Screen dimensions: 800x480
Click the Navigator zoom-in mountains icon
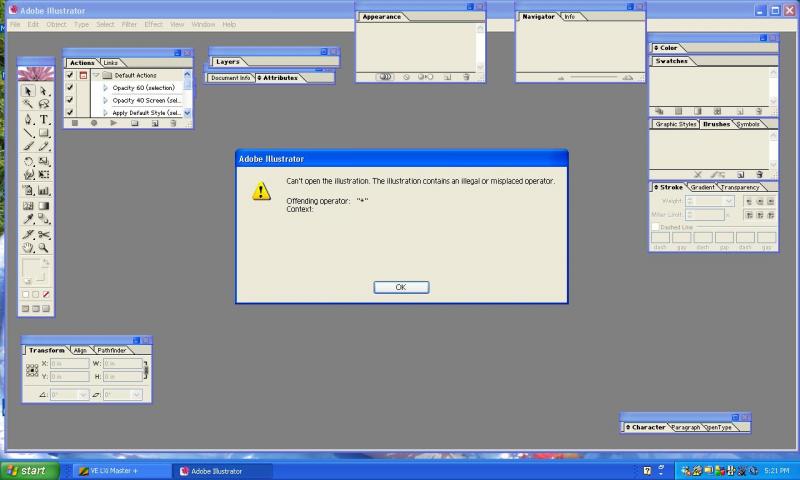pyautogui.click(x=628, y=78)
